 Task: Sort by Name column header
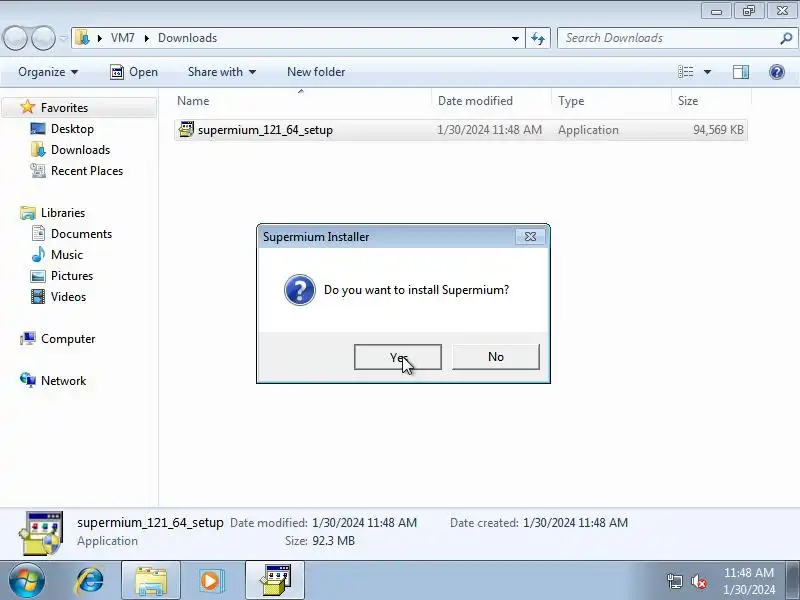click(303, 101)
